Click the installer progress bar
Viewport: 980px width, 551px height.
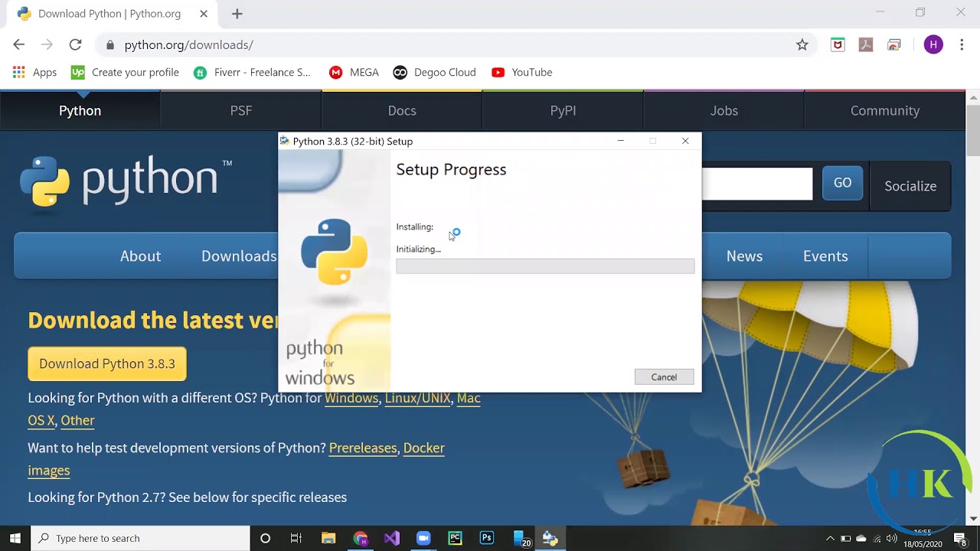(545, 266)
